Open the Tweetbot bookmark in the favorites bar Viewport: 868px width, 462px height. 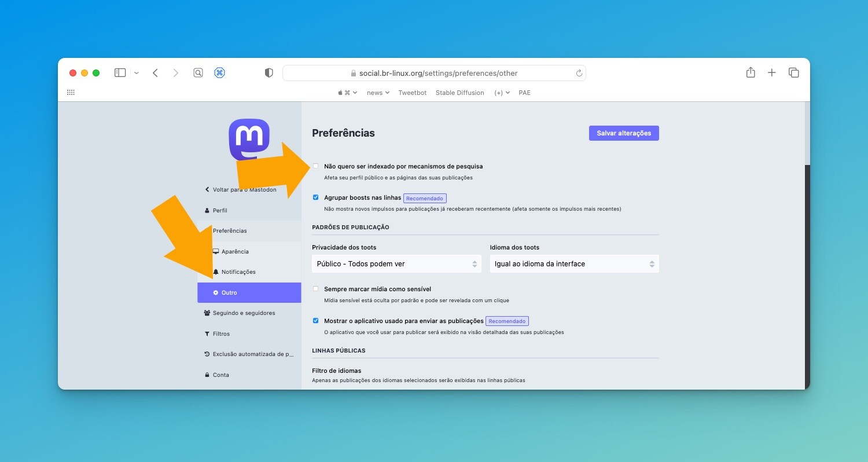(x=412, y=93)
